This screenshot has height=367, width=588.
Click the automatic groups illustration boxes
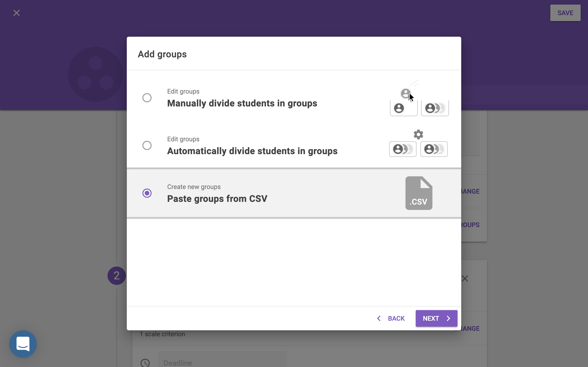(418, 149)
